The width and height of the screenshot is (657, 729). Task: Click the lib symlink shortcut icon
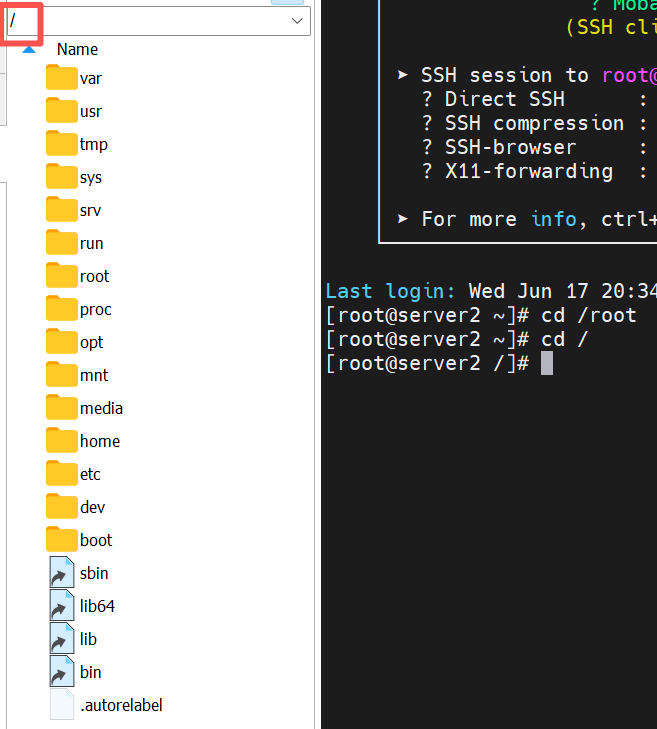point(62,638)
